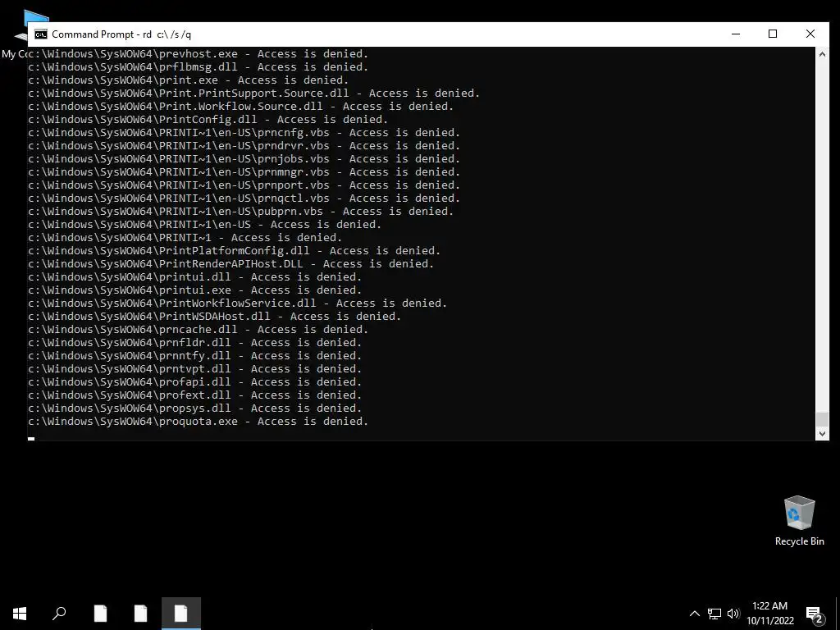The image size is (840, 630).
Task: Click the prnfldr.dll line
Action: [195, 342]
